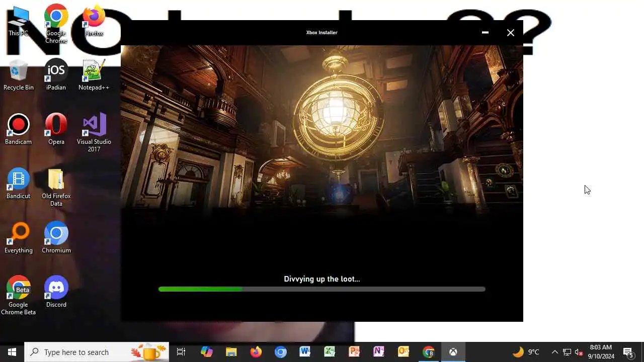Open network status tray icon
The height and width of the screenshot is (362, 644).
[567, 352]
